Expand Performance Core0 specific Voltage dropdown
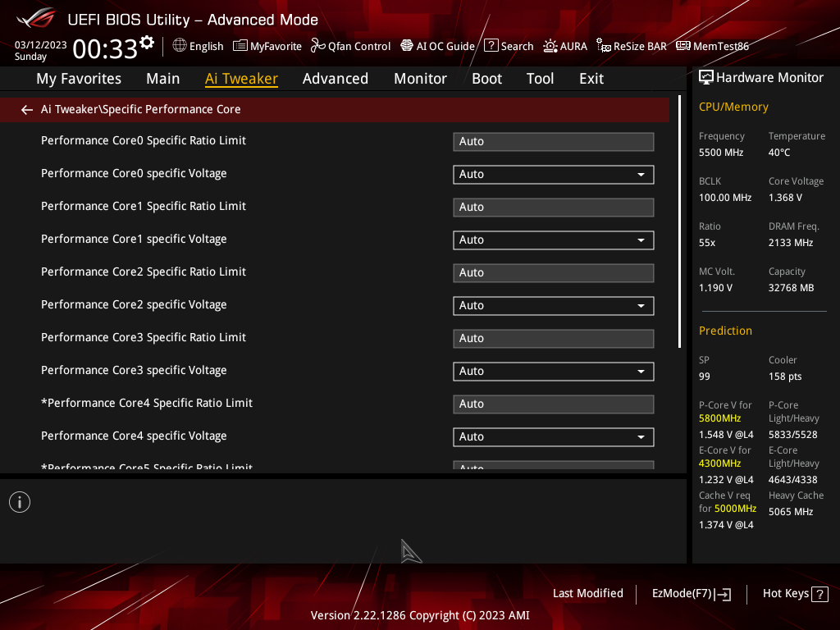The width and height of the screenshot is (840, 630). (x=554, y=175)
